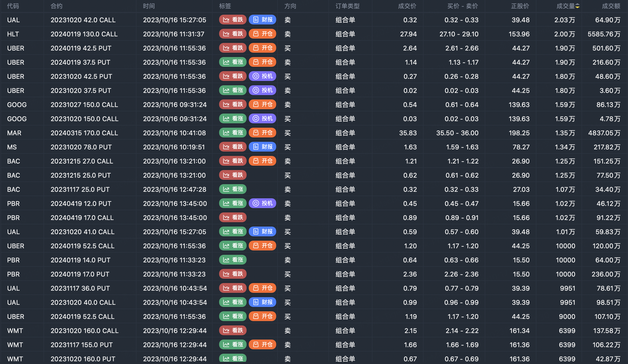Click 看跌 tag in UAL 42.0 CALL row
628x364 pixels.
(x=233, y=20)
